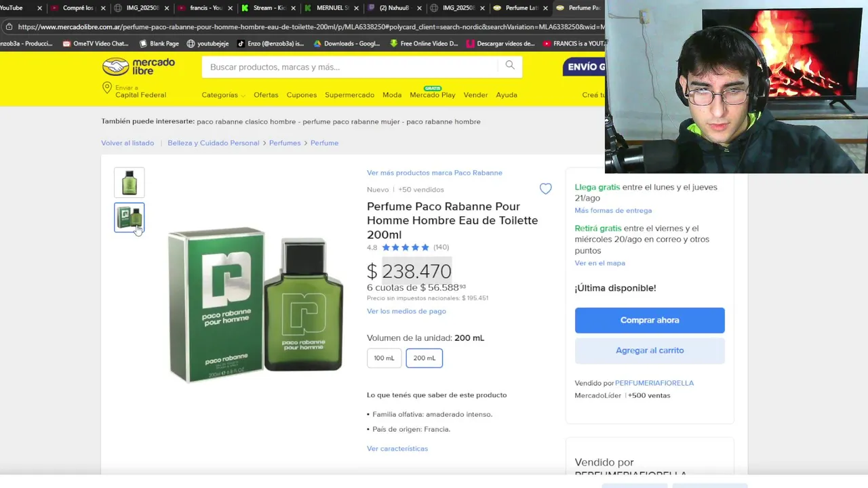868x488 pixels.
Task: Open paco rabanne clasico hombre suggestion
Action: pos(246,122)
